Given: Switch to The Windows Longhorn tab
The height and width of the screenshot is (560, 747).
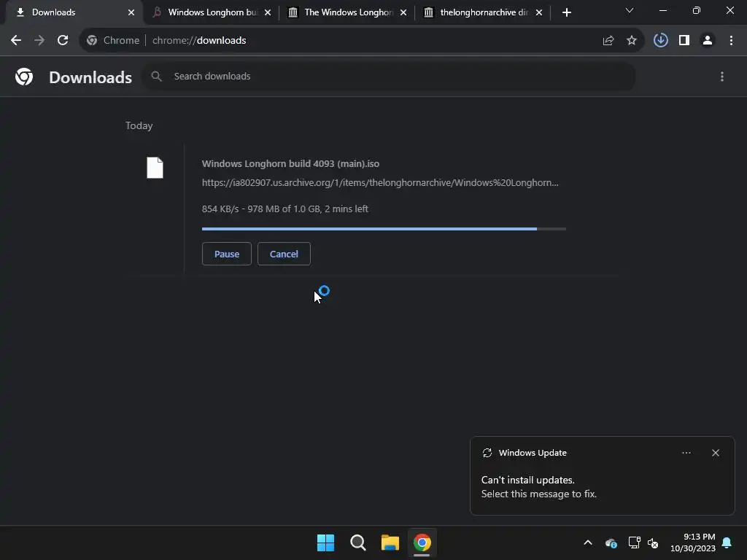Looking at the screenshot, I should 348,12.
